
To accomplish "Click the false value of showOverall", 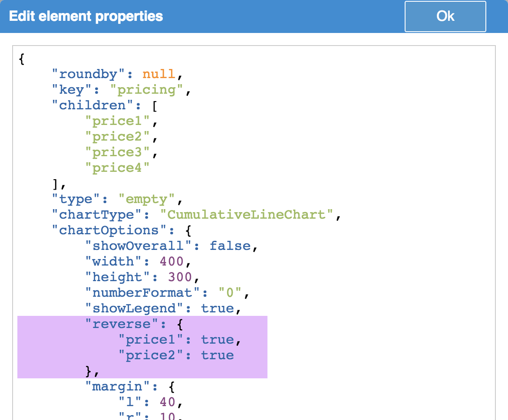I will click(x=230, y=246).
